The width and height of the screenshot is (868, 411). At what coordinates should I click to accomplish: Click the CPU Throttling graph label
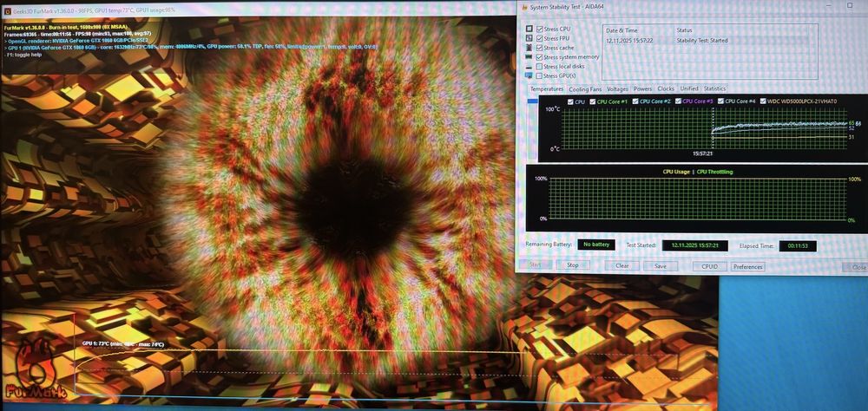click(x=714, y=172)
